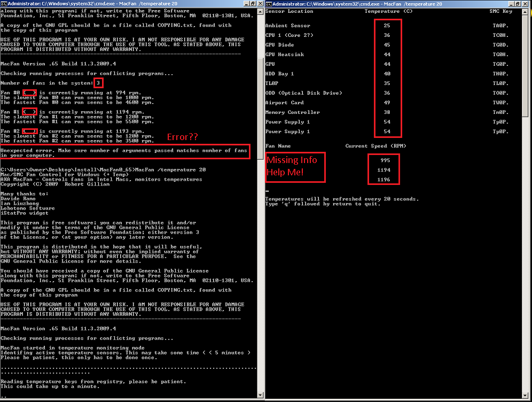Click 'Fan #0 is currently running at 994 rpm' line
Screen dimensions: 532x402
click(71, 92)
